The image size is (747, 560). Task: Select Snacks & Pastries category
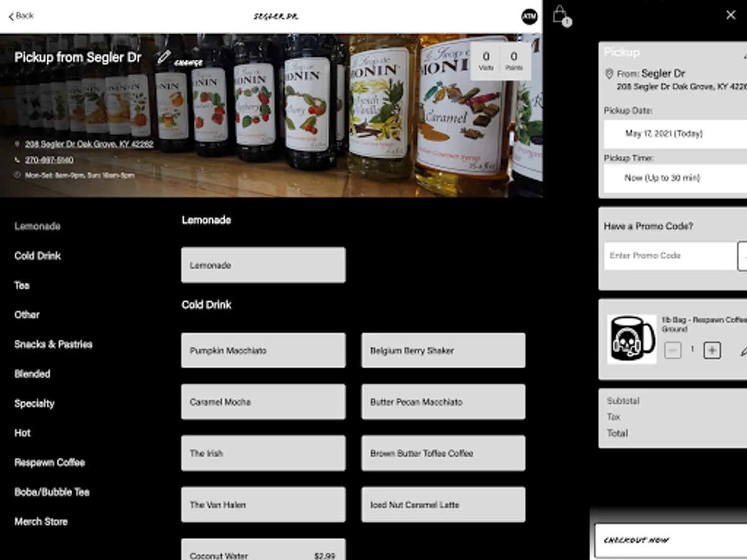click(x=54, y=345)
